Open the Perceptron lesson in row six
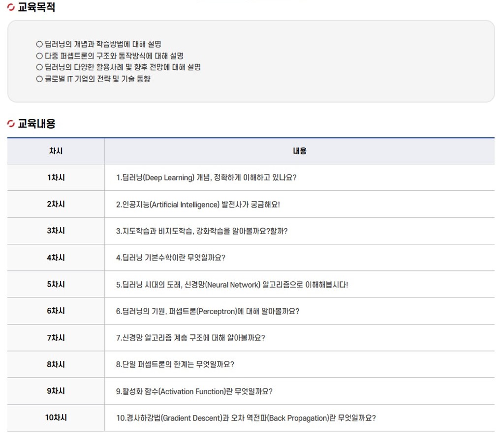Image resolution: width=504 pixels, height=442 pixels. coord(207,311)
